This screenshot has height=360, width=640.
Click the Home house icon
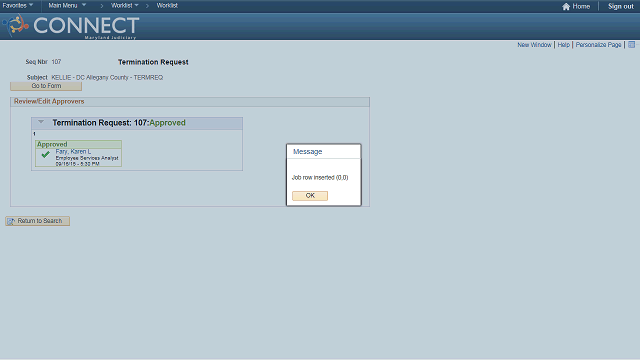[x=566, y=6]
